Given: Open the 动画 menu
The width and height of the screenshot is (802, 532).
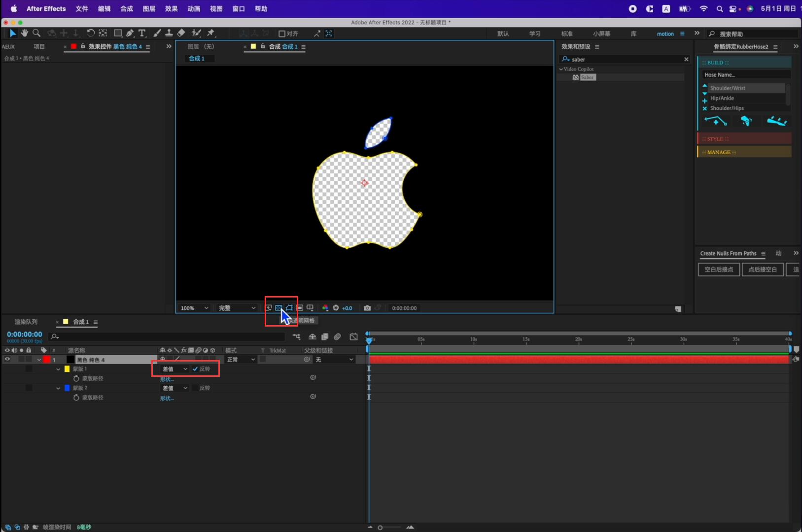Looking at the screenshot, I should pyautogui.click(x=194, y=9).
